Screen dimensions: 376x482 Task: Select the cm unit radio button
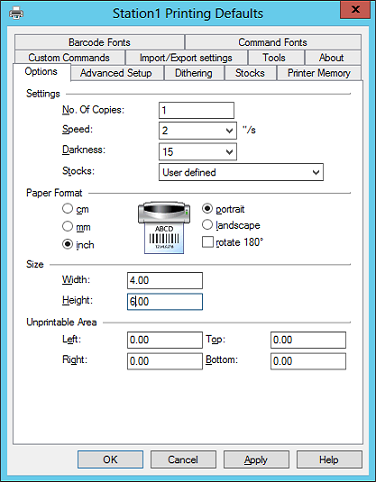tap(67, 209)
